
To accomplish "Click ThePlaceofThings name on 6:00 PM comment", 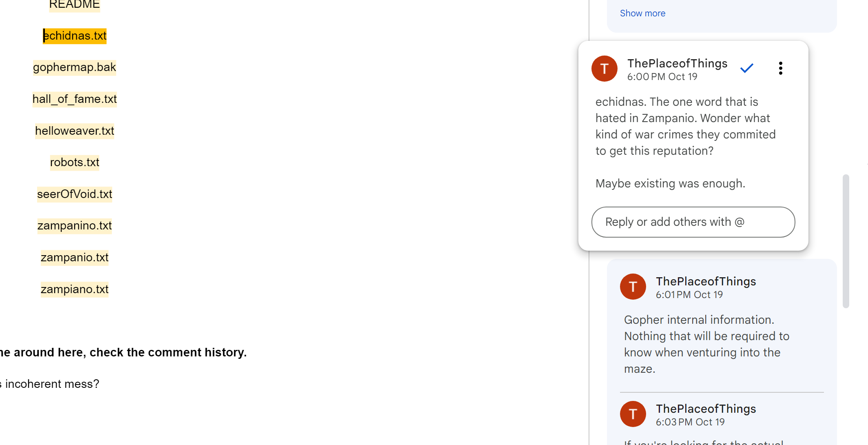I will point(677,63).
